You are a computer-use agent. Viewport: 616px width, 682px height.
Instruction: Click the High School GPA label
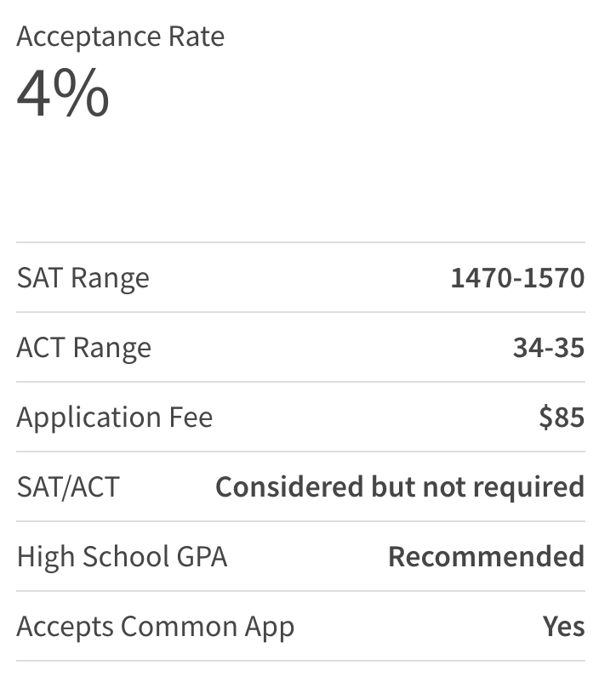coord(122,557)
